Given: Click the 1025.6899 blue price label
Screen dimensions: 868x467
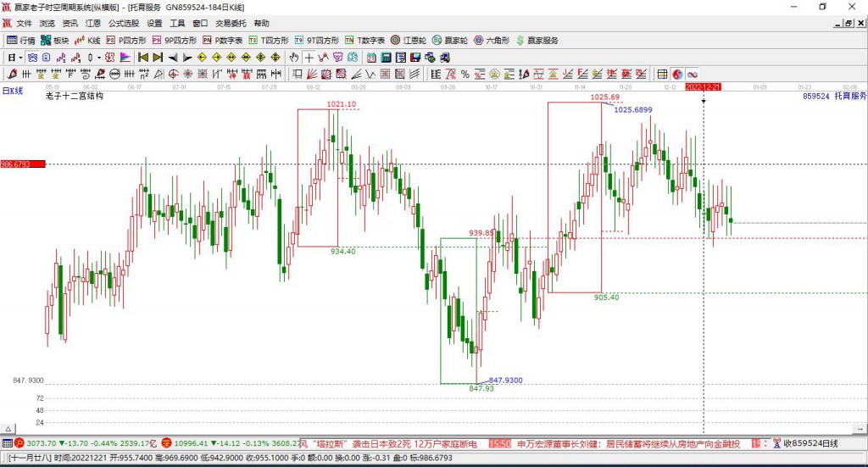Looking at the screenshot, I should 633,109.
